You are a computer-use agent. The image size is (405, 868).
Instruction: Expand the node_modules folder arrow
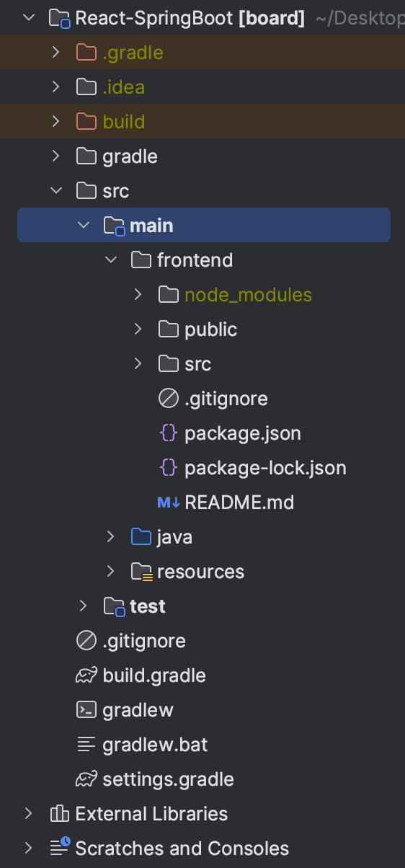click(138, 295)
